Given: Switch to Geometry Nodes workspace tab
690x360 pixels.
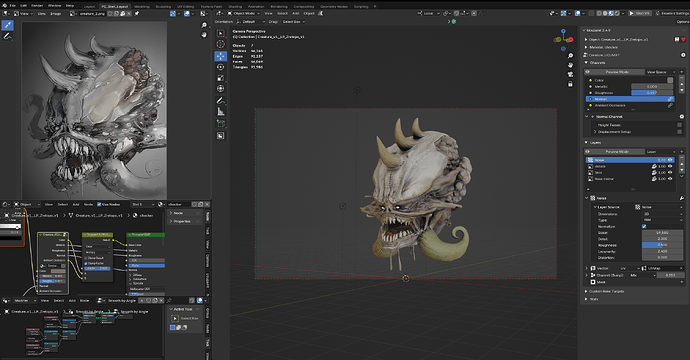Looking at the screenshot, I should [x=334, y=7].
